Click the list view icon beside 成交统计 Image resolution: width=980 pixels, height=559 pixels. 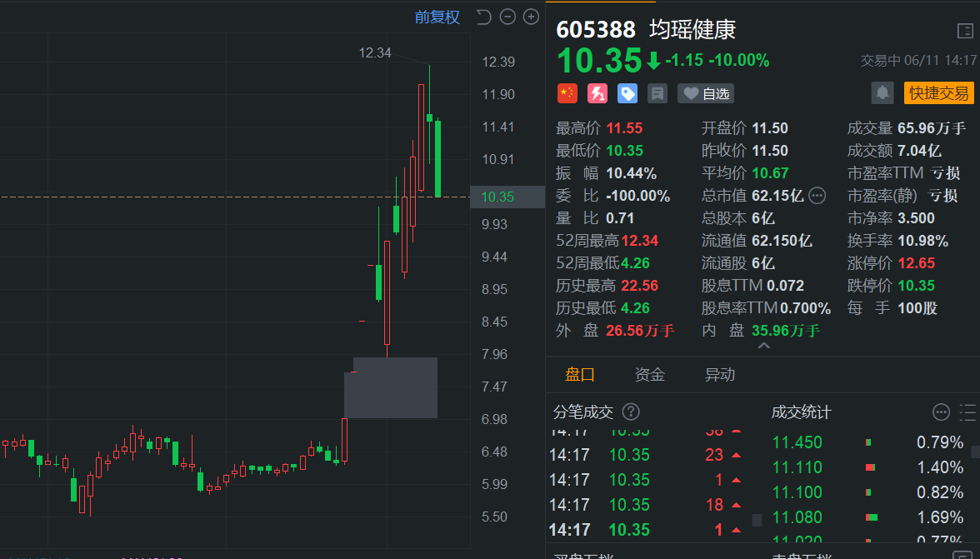[x=968, y=412]
